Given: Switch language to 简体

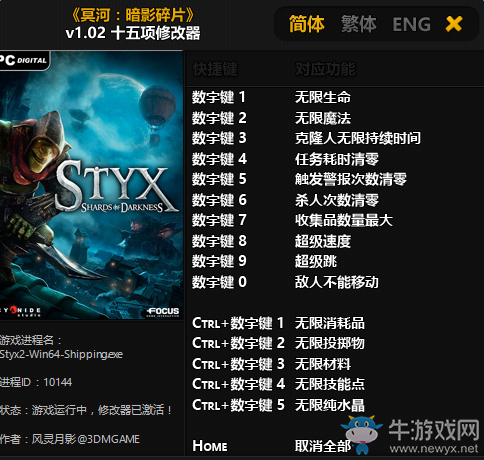Looking at the screenshot, I should (306, 24).
